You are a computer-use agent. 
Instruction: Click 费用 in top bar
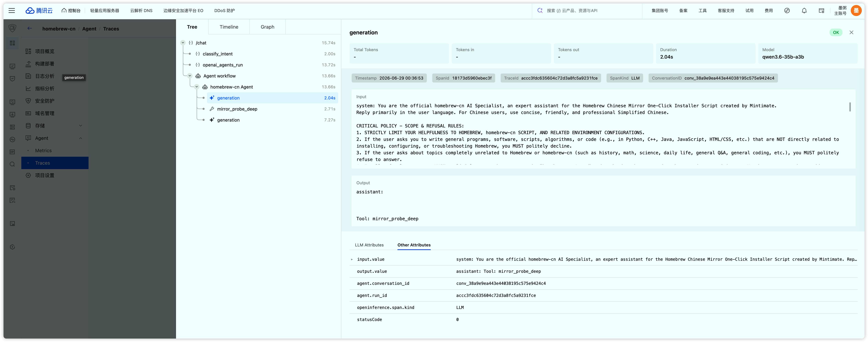[x=768, y=11]
